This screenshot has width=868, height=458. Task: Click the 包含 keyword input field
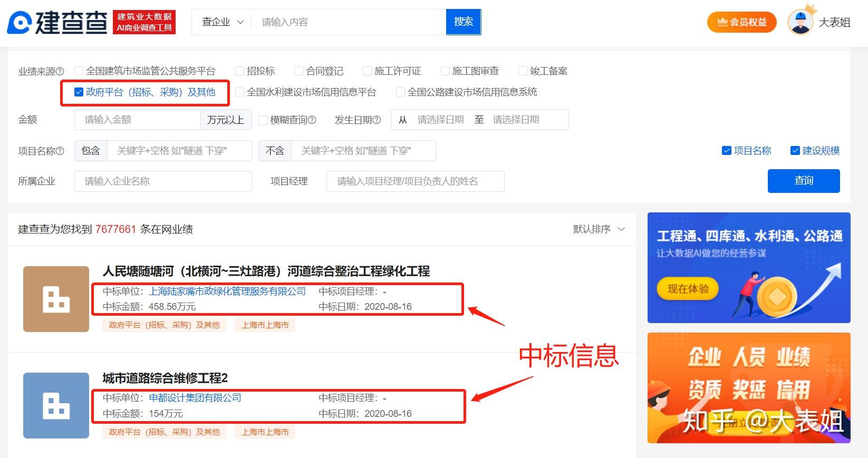coord(179,151)
